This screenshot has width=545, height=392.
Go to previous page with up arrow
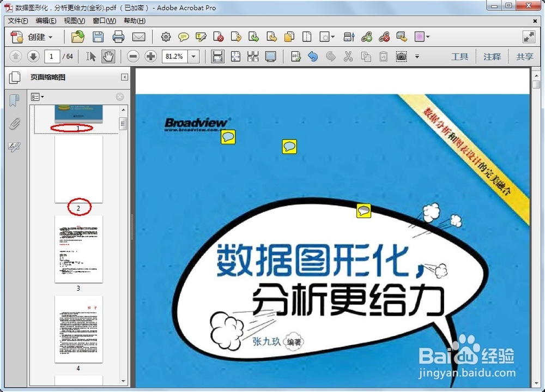[x=16, y=56]
